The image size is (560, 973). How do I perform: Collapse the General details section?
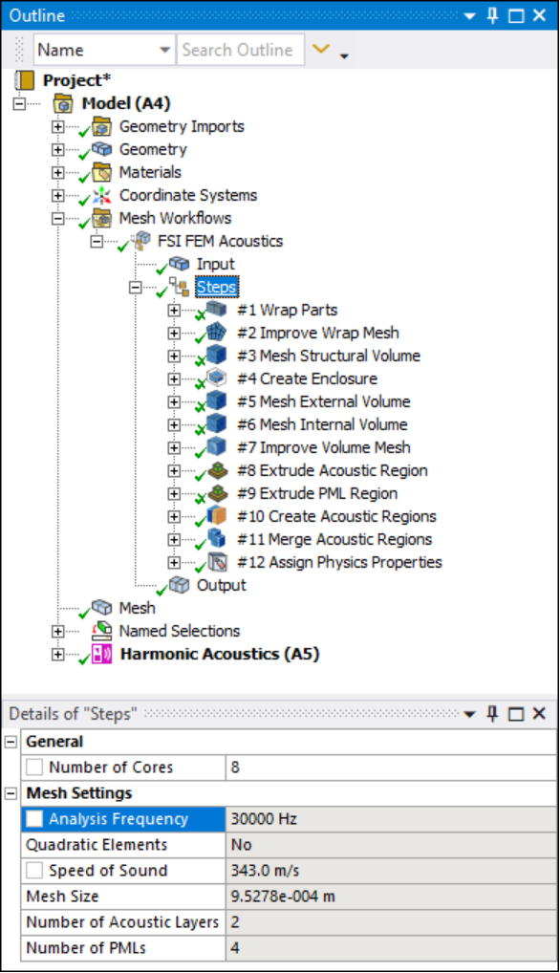pyautogui.click(x=11, y=742)
